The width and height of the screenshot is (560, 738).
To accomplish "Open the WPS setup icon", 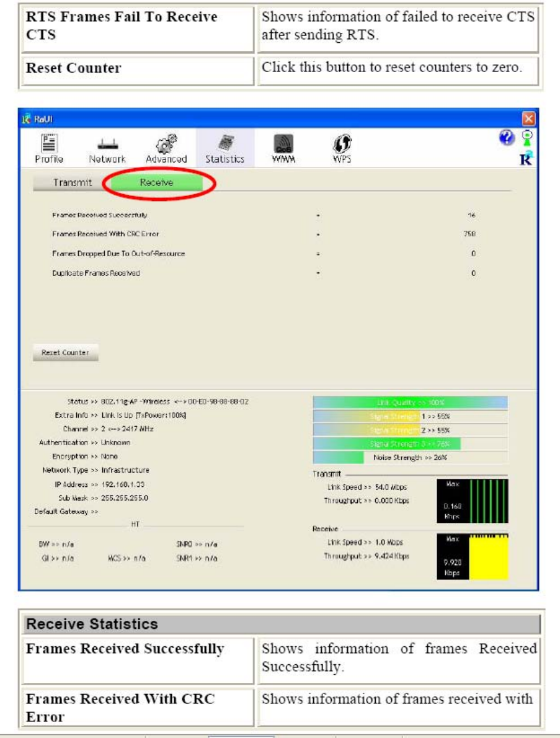I will coord(342,149).
